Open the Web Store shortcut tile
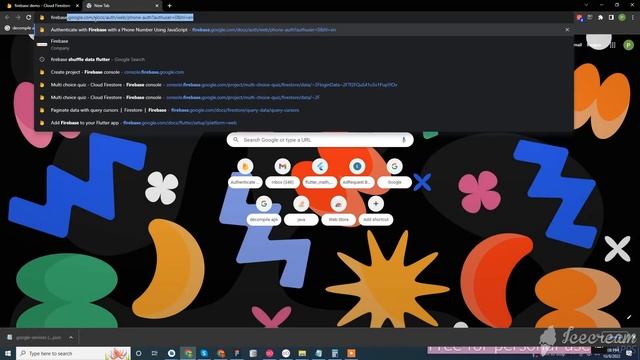The width and height of the screenshot is (640, 360). 338,211
